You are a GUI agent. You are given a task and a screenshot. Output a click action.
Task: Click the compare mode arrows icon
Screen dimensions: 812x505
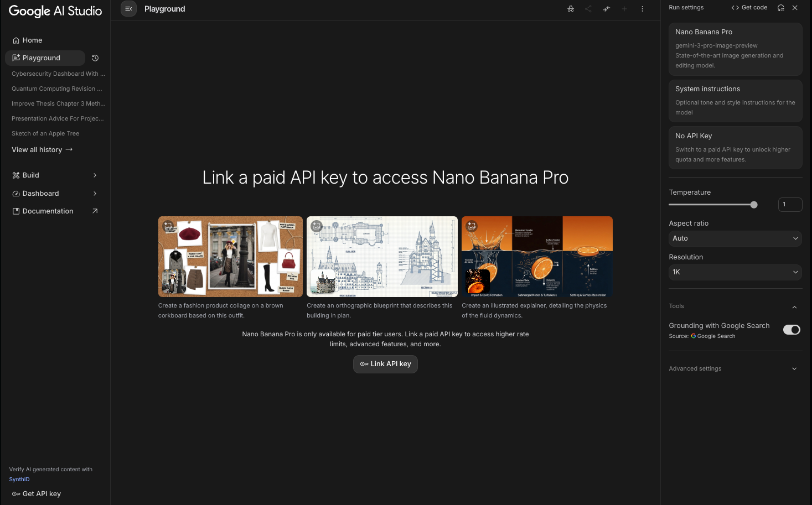[607, 9]
